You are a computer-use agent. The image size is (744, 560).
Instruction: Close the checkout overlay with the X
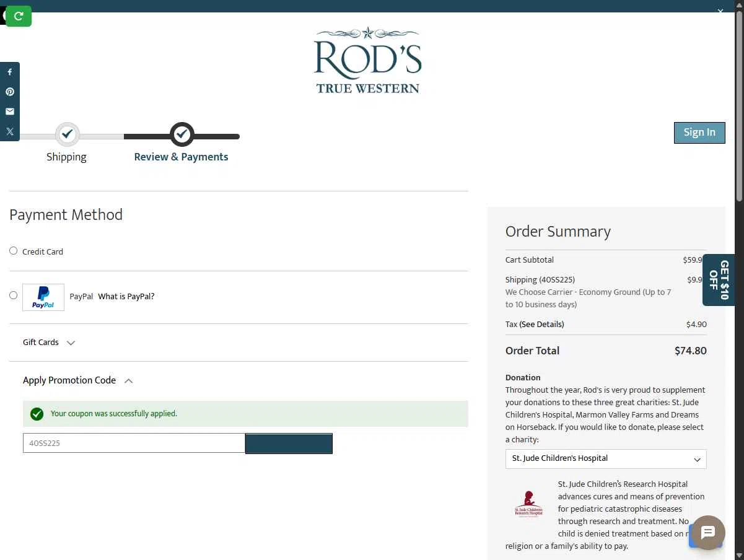click(x=720, y=11)
